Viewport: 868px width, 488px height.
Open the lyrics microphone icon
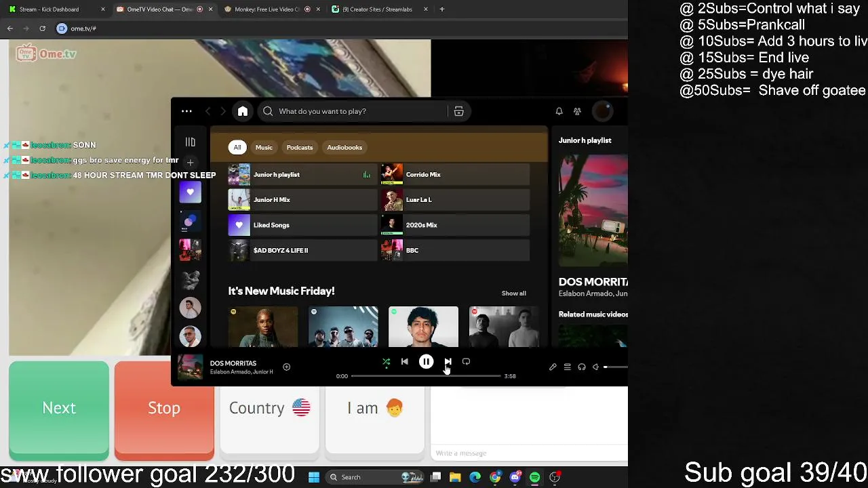pos(553,367)
